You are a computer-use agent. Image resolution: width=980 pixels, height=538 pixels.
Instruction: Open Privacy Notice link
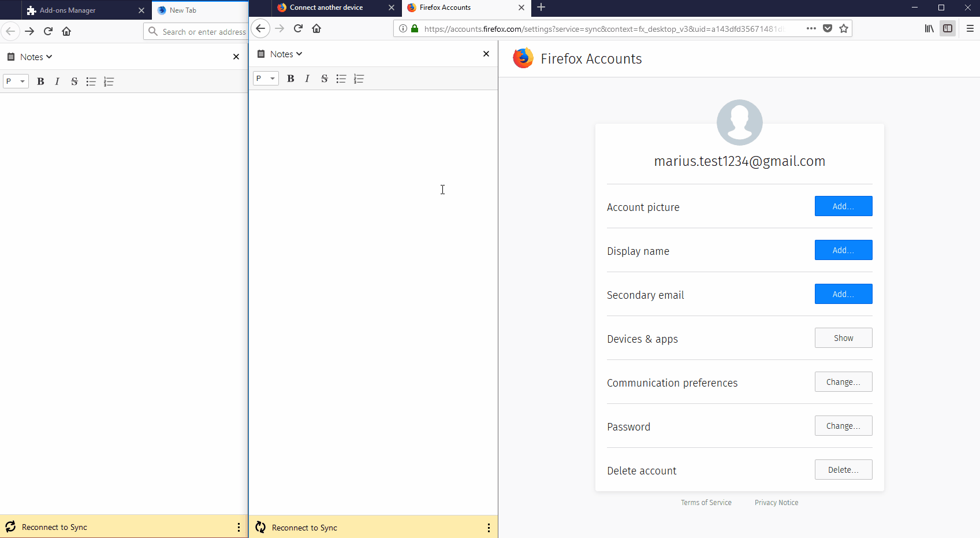coord(776,503)
